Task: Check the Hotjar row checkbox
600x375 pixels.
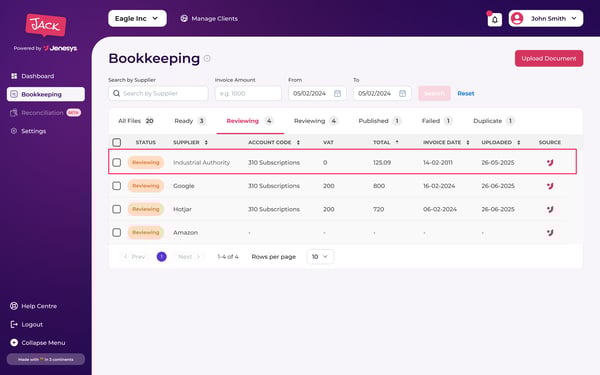Action: (x=117, y=209)
